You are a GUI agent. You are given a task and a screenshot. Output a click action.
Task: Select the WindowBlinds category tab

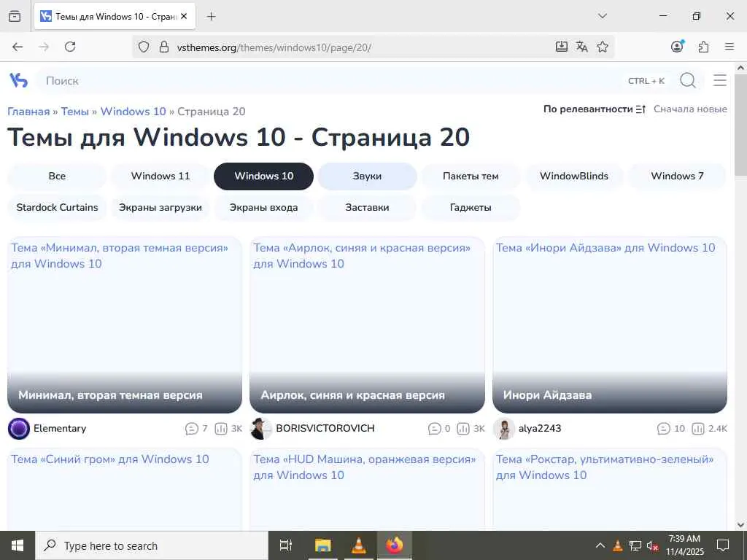tap(574, 176)
